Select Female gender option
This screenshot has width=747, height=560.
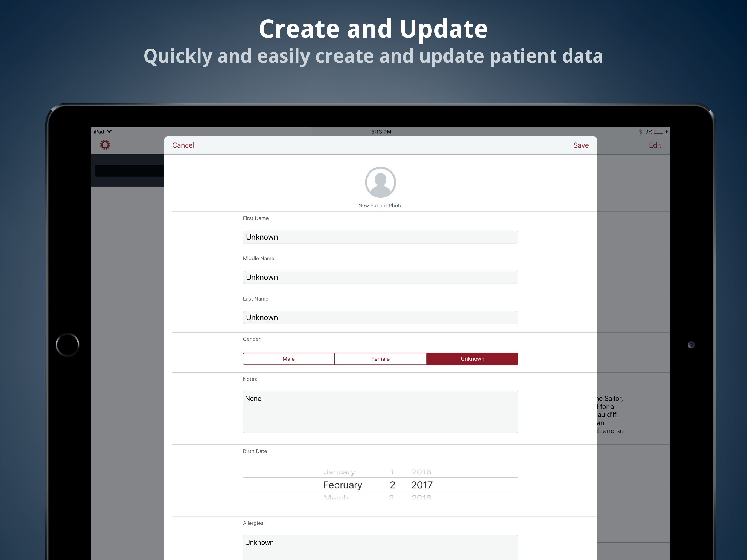click(381, 359)
